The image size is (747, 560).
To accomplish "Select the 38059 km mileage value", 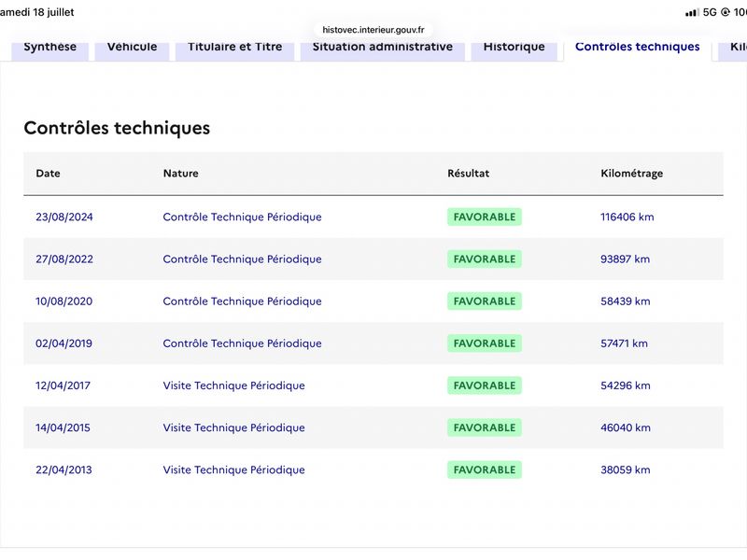I will pyautogui.click(x=625, y=470).
